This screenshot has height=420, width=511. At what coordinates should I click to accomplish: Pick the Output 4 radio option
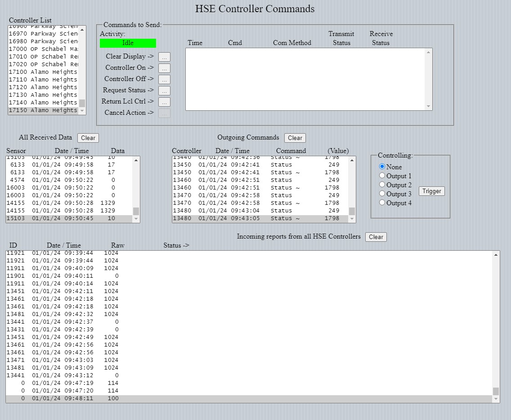tap(382, 203)
